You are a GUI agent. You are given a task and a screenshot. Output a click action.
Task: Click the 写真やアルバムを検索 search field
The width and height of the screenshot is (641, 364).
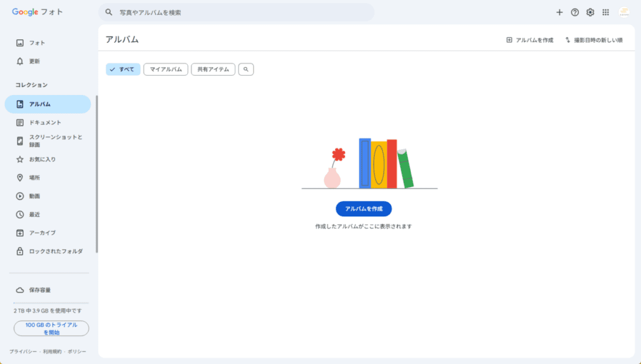(x=238, y=13)
